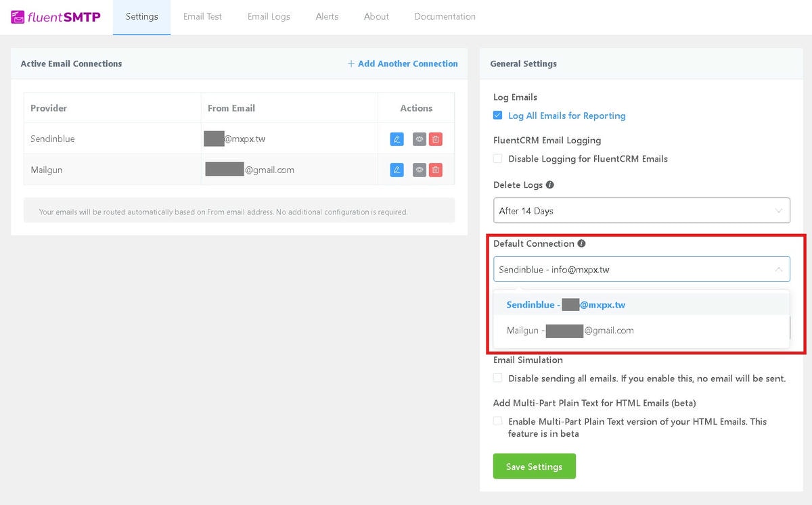Delete the Sendinblue connection
This screenshot has height=505, width=812.
click(436, 139)
